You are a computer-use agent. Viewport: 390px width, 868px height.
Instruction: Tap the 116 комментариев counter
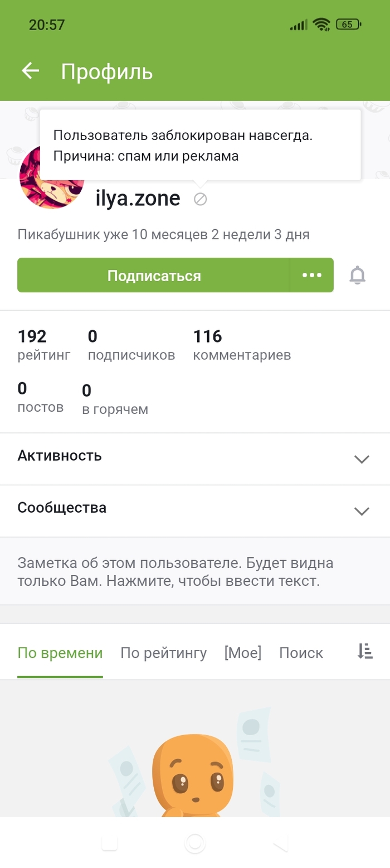(242, 345)
